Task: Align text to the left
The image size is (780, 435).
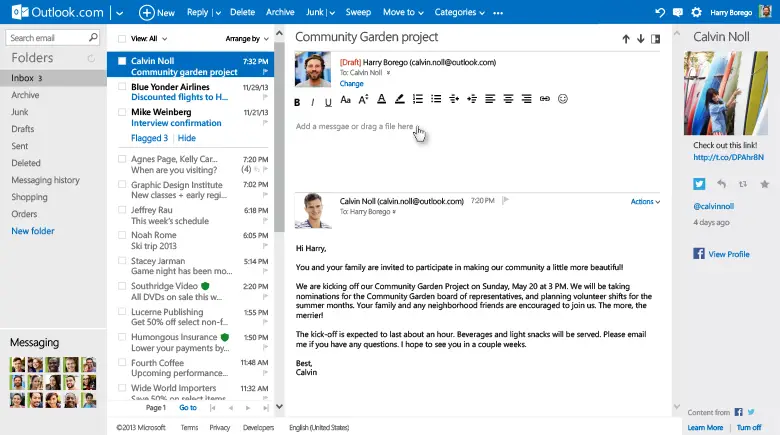Action: tap(490, 99)
